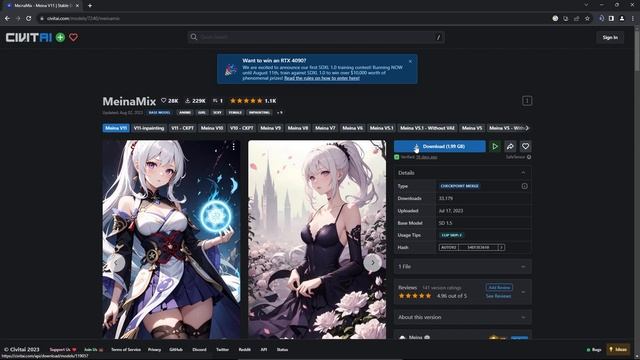Screen dimensions: 640x360
Task: Go to previous image in the carousel
Action: (116, 263)
